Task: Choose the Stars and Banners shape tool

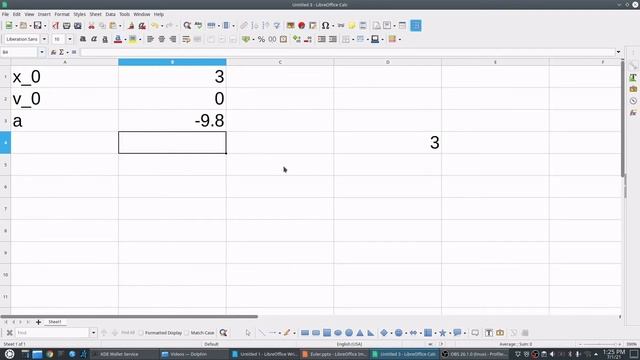Action: pos(442,333)
